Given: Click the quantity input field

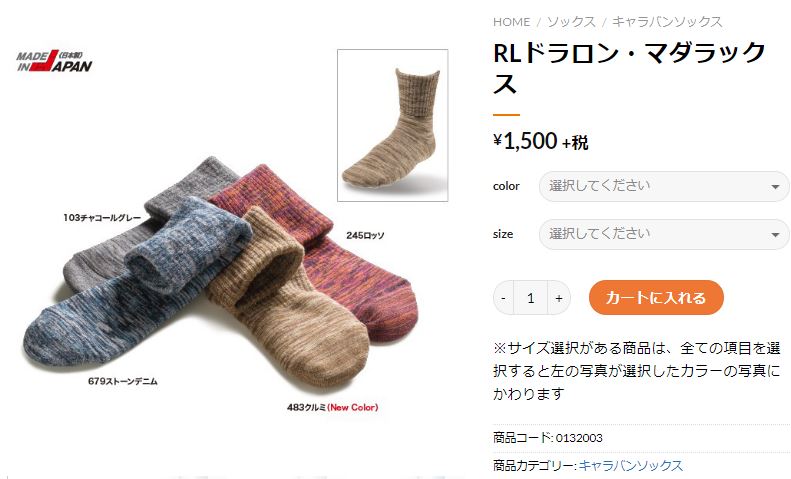Looking at the screenshot, I should [531, 298].
